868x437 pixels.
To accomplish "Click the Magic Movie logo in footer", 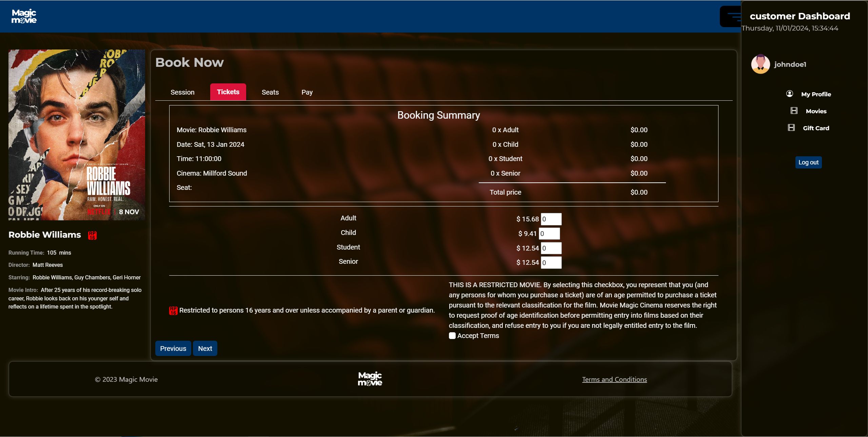I will pyautogui.click(x=370, y=379).
